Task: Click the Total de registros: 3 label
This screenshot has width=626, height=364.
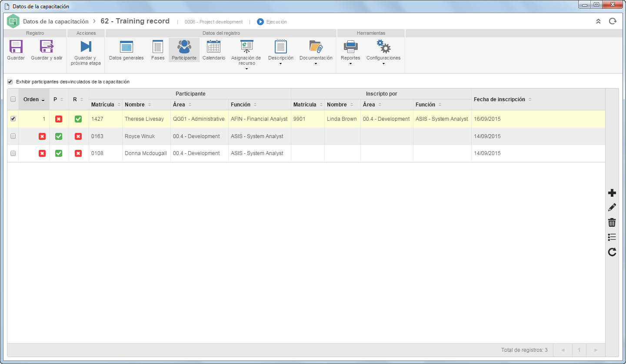Action: (x=524, y=350)
